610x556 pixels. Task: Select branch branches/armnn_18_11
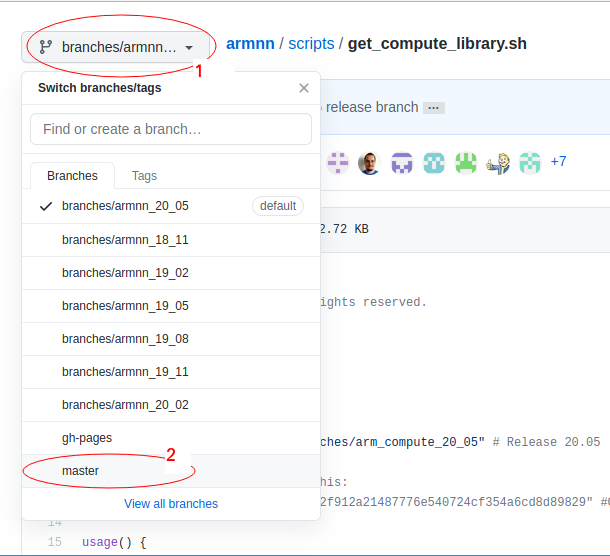pyautogui.click(x=171, y=240)
